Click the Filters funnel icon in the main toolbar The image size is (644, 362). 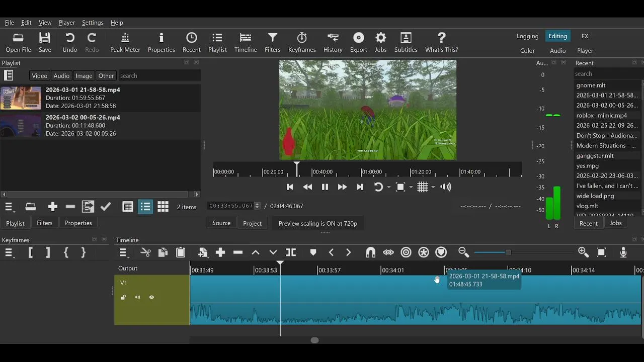tap(273, 43)
